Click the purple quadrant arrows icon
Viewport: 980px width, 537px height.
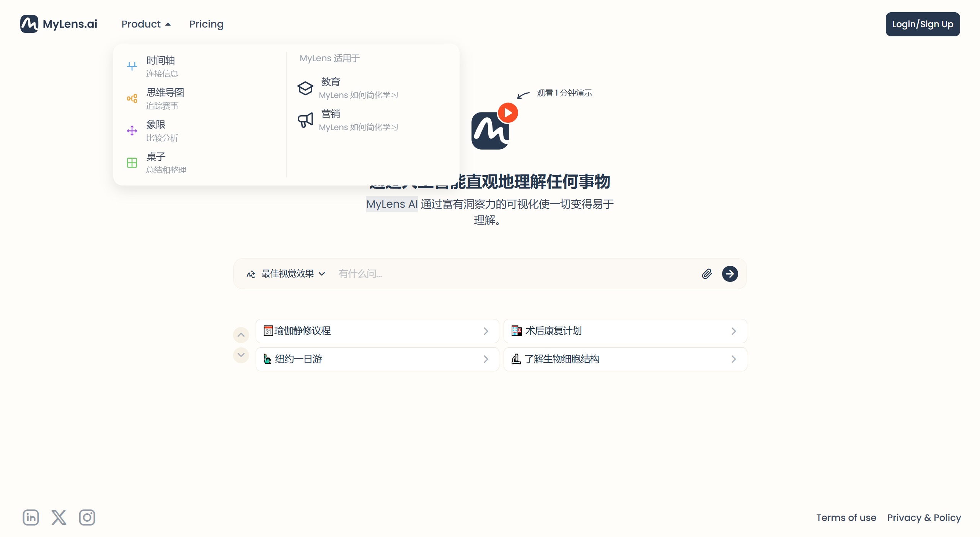132,131
